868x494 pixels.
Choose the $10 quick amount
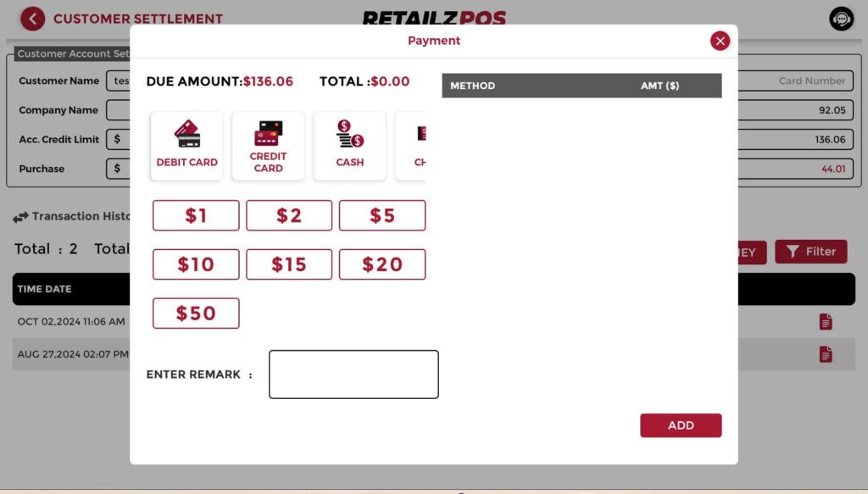tap(196, 264)
